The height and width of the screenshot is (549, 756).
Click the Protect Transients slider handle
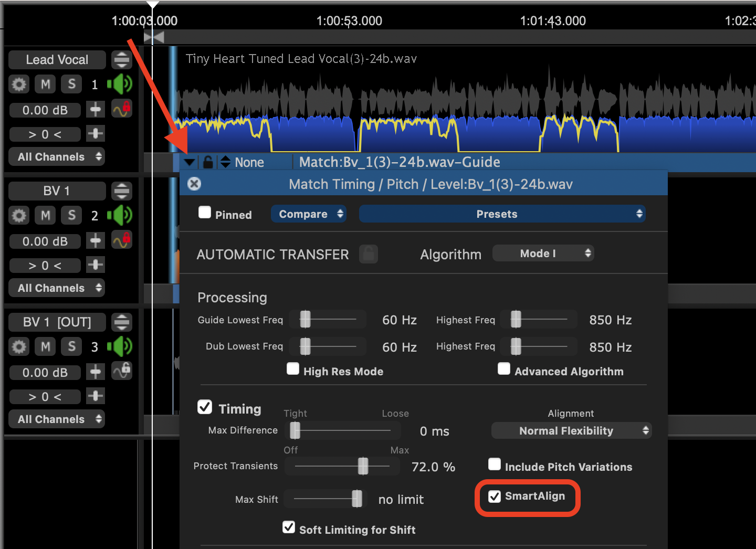click(363, 466)
